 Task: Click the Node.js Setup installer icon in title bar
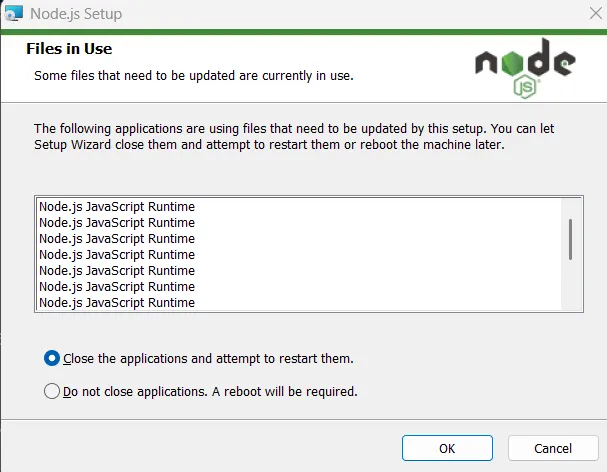coord(13,14)
